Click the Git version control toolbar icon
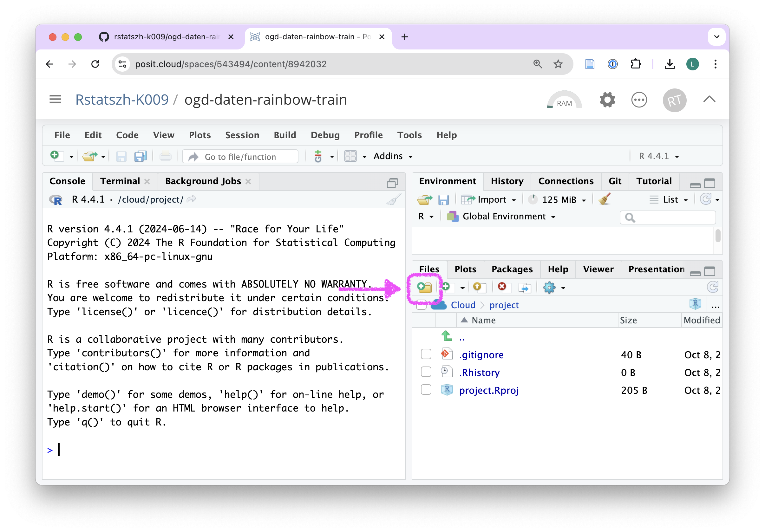 tap(318, 156)
